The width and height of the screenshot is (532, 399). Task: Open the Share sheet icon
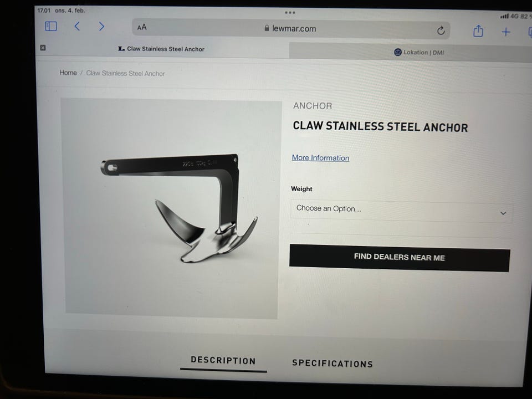(478, 31)
